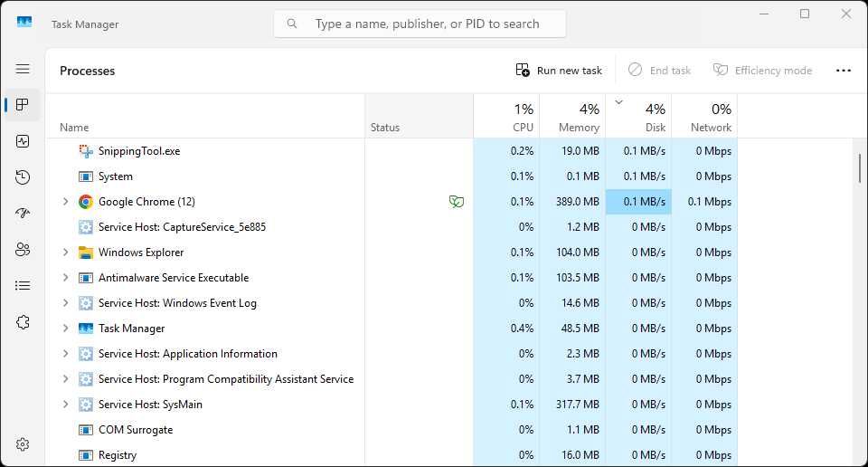
Task: Open the hamburger navigation menu
Action: [23, 69]
